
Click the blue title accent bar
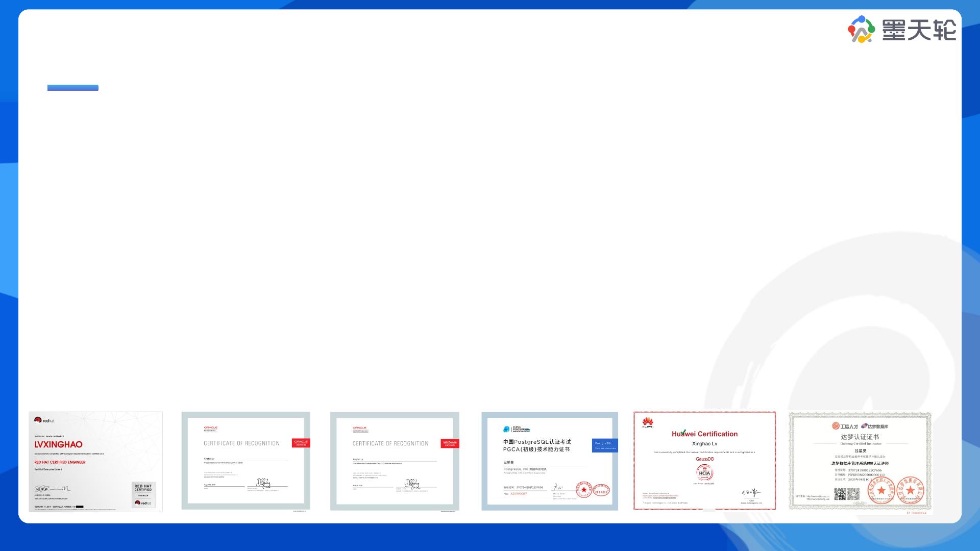click(x=73, y=88)
